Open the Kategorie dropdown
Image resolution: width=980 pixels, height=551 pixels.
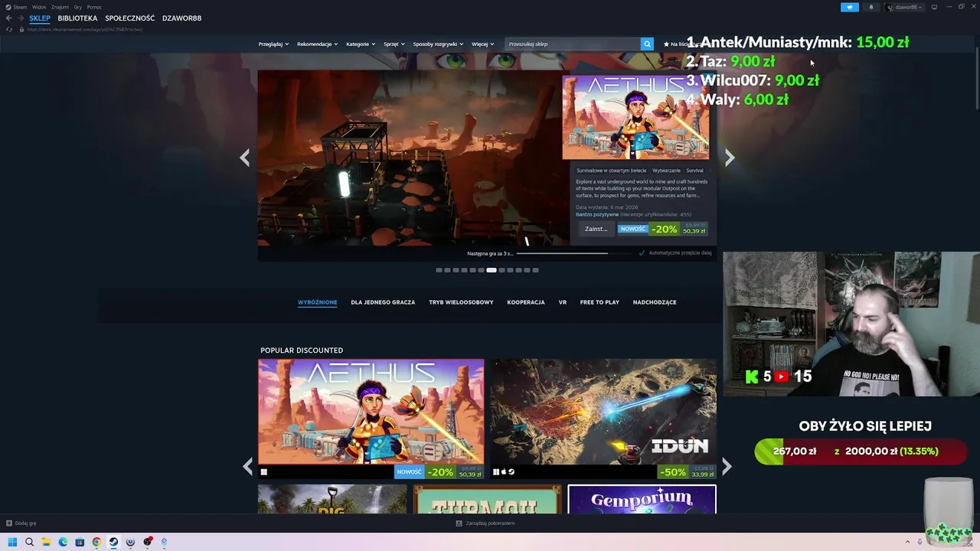[361, 44]
